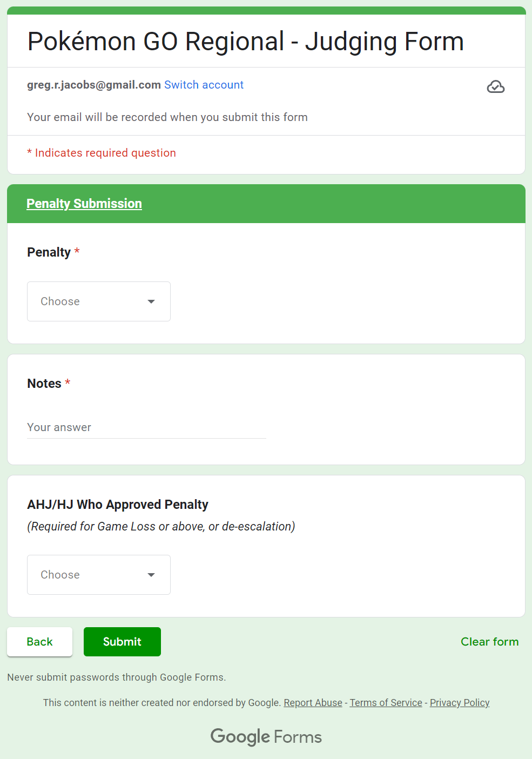Screen dimensions: 532x759
Task: Open the Report Abuse link
Action: click(313, 703)
